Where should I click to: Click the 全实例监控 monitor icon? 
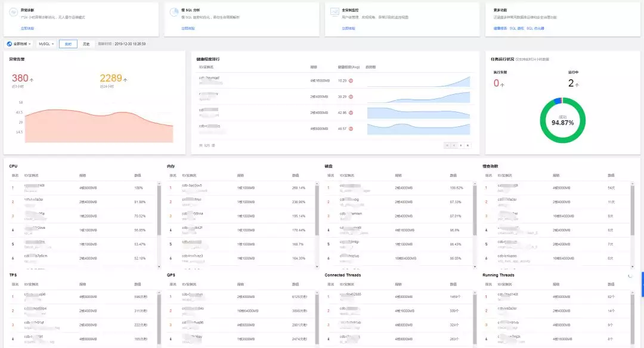tap(335, 13)
